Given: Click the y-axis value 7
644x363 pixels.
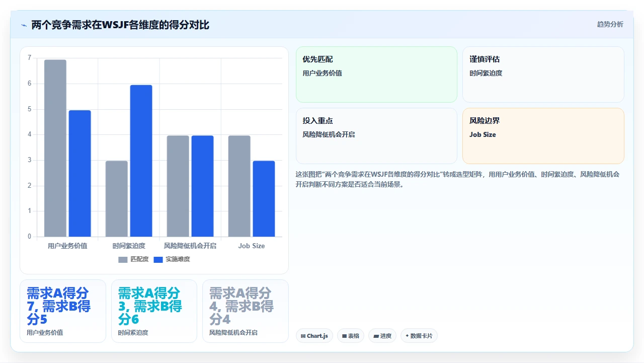Looking at the screenshot, I should pos(29,58).
